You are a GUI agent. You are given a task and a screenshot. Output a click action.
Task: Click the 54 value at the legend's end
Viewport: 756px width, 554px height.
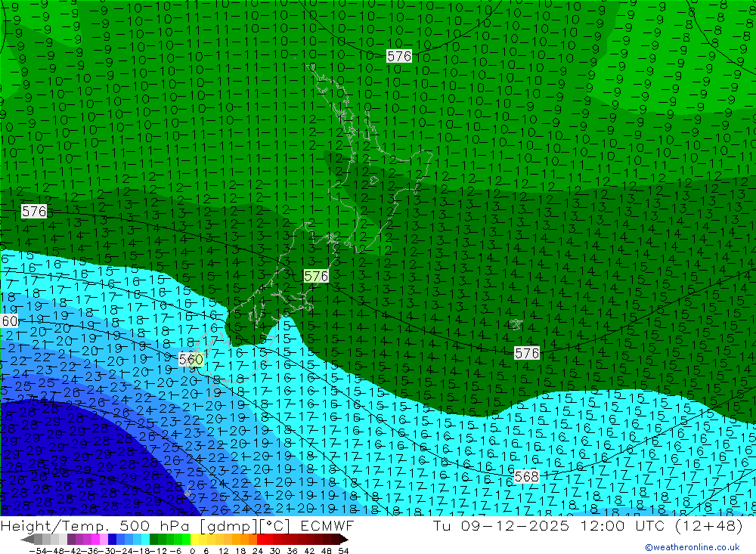tap(343, 551)
